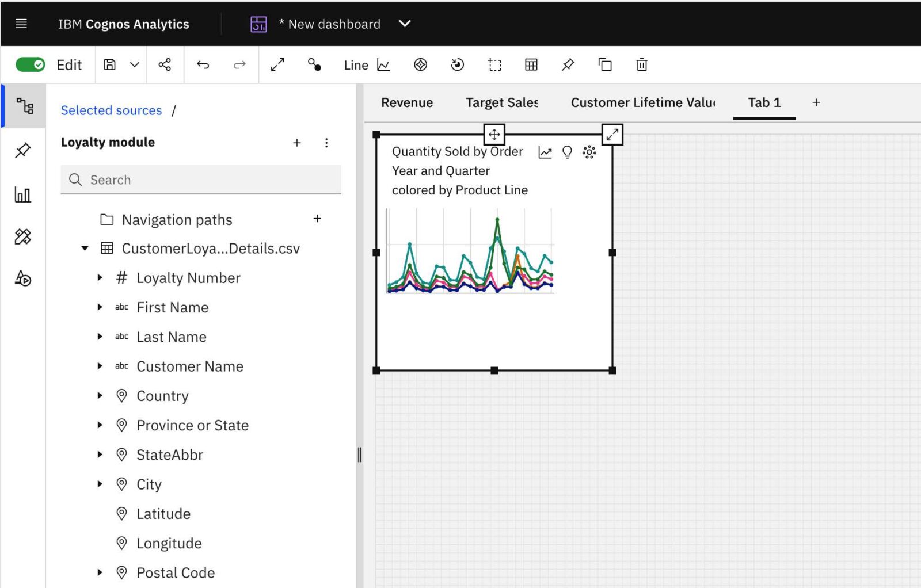Viewport: 921px width, 588px height.
Task: Click the pin icon in the top toolbar
Action: pos(568,64)
